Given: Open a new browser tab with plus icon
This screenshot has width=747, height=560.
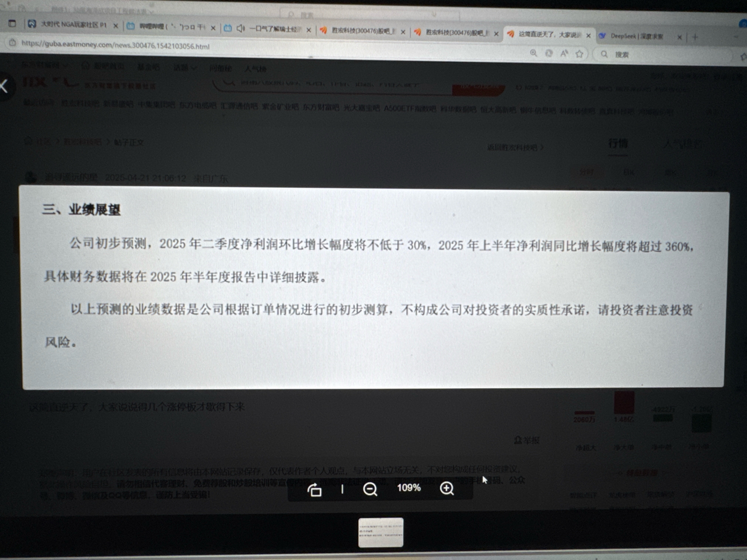Looking at the screenshot, I should [x=694, y=37].
